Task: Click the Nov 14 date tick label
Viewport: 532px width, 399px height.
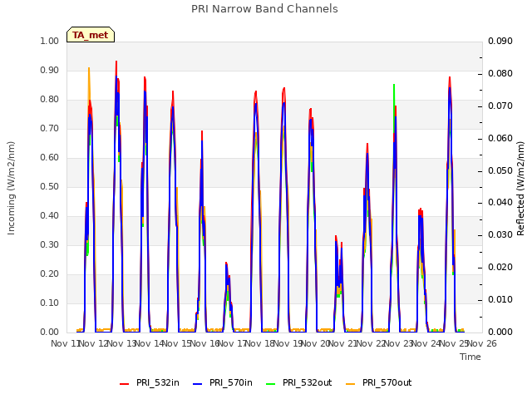Action: [x=150, y=343]
